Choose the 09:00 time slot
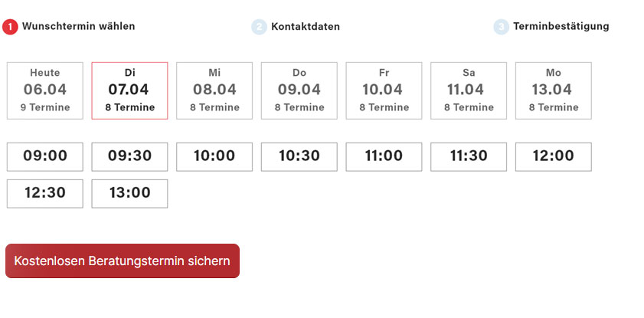This screenshot has height=318, width=644. 45,156
